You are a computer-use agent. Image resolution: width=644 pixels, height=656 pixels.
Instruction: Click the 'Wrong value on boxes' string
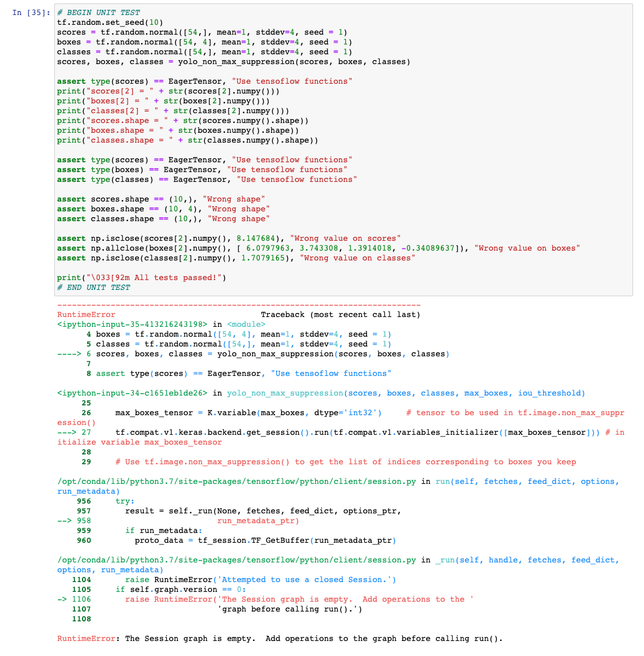(x=527, y=248)
